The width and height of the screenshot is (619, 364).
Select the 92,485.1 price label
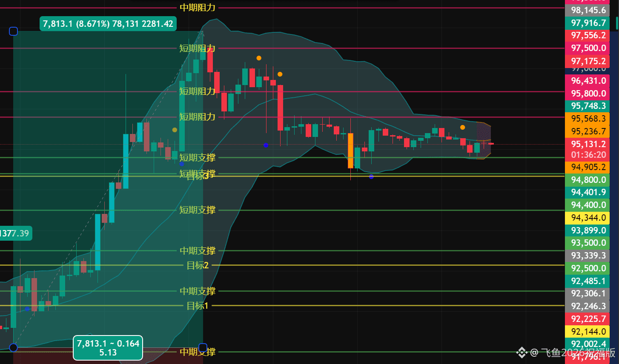click(587, 281)
